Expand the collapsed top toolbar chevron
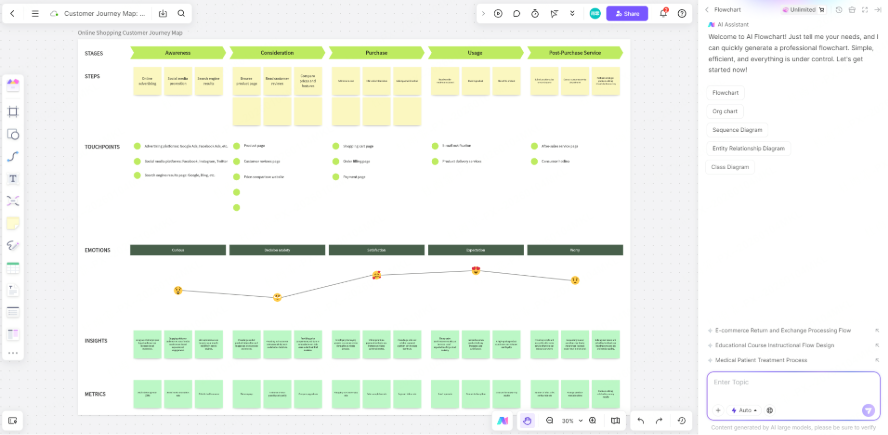This screenshot has height=435, width=888. pos(483,13)
